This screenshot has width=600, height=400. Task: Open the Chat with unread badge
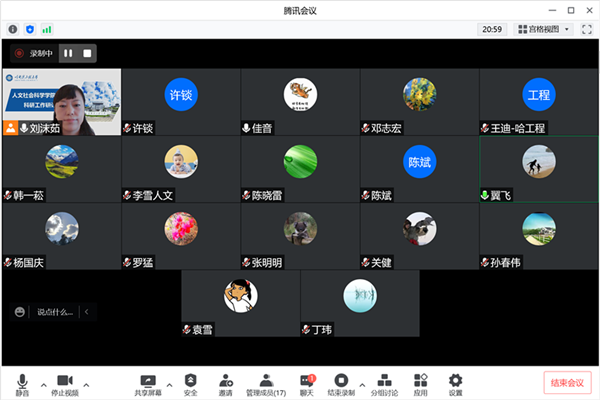pyautogui.click(x=307, y=385)
